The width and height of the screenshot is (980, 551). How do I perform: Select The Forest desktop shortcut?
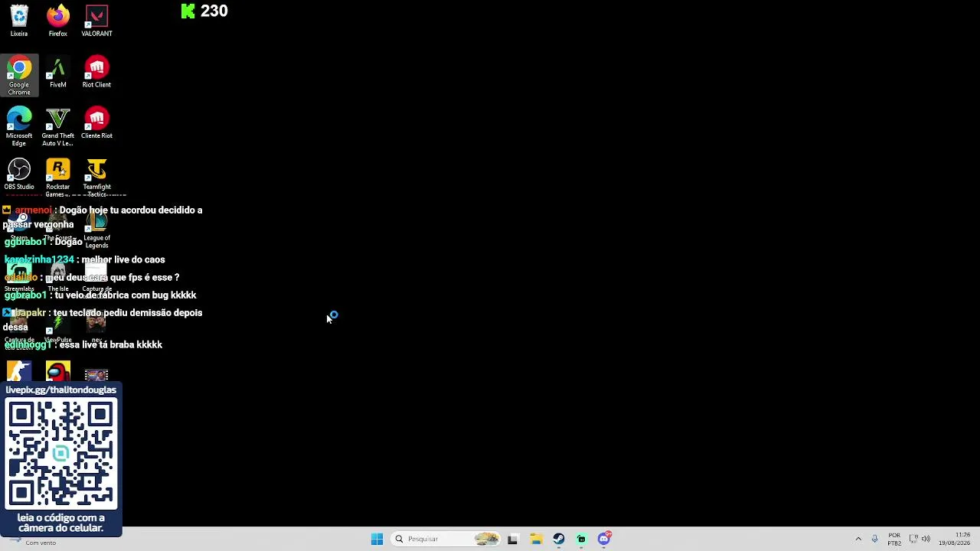click(x=58, y=227)
